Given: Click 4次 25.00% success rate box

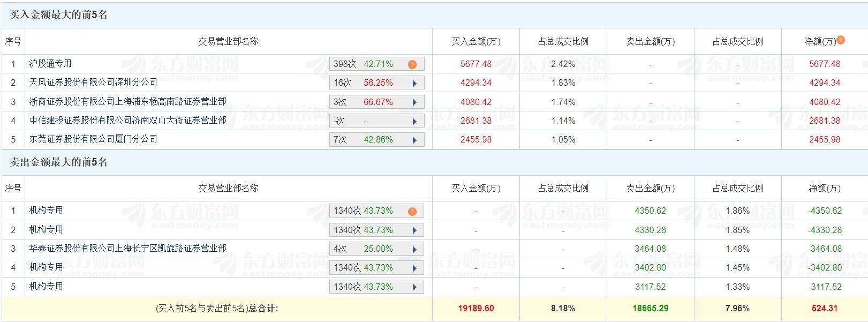Looking at the screenshot, I should [x=364, y=249].
